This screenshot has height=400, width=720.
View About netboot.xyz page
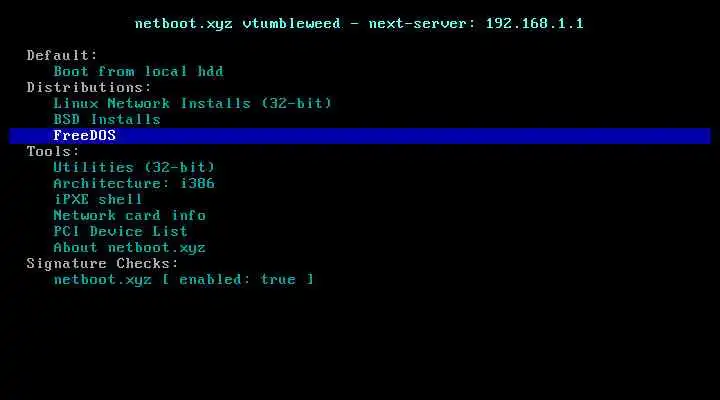129,248
